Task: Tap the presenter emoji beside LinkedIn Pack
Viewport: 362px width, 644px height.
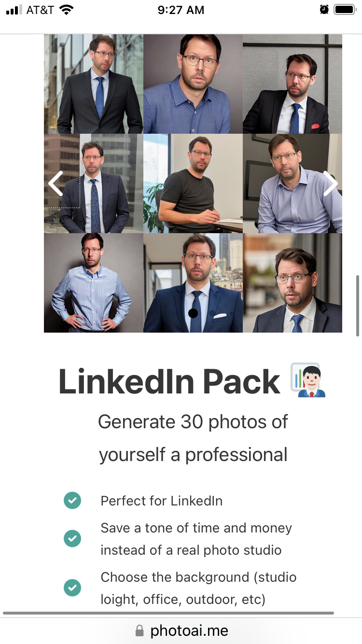Action: point(308,380)
